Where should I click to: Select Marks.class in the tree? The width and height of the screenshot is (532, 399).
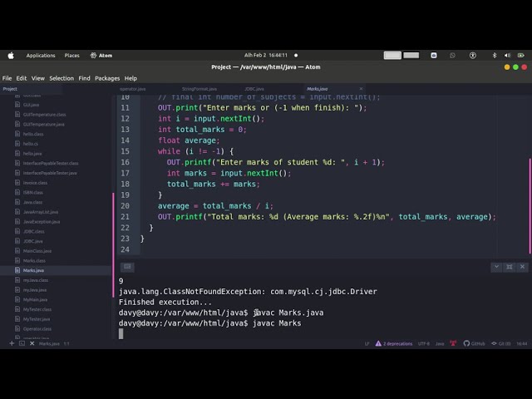[34, 260]
